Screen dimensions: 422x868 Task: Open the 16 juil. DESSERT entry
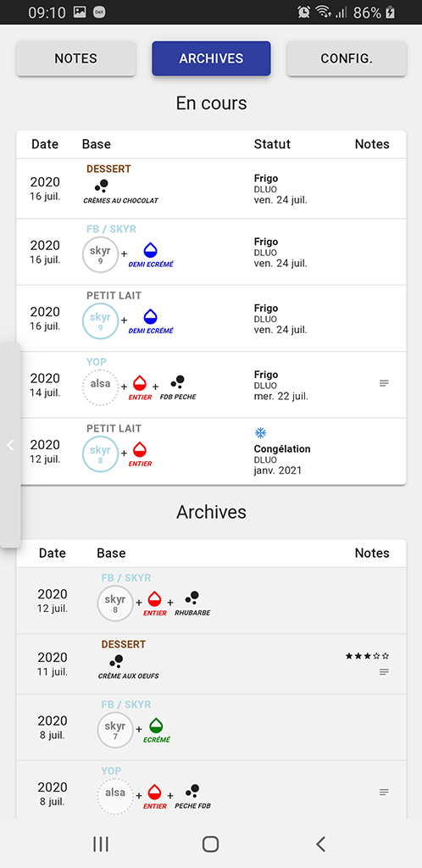pos(211,189)
